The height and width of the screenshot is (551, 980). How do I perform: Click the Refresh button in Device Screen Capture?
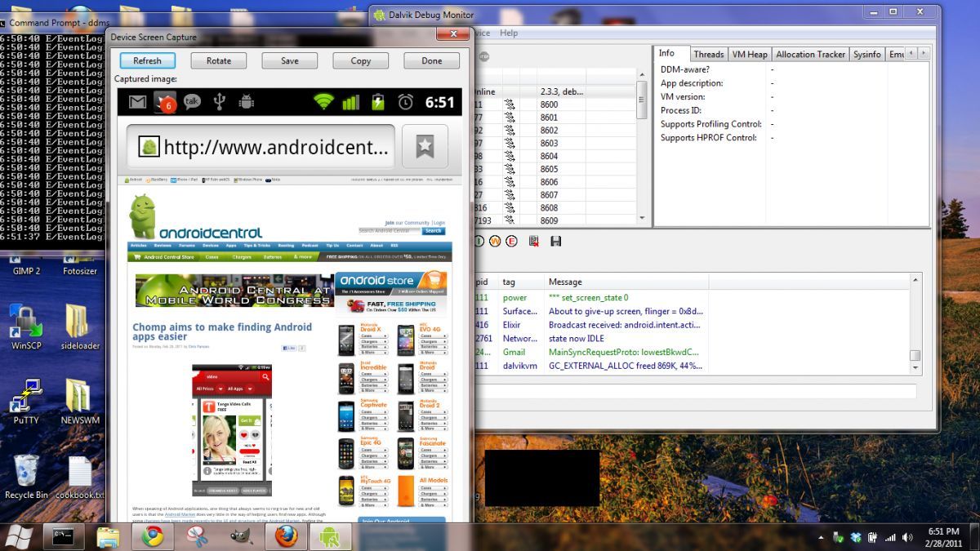[147, 60]
